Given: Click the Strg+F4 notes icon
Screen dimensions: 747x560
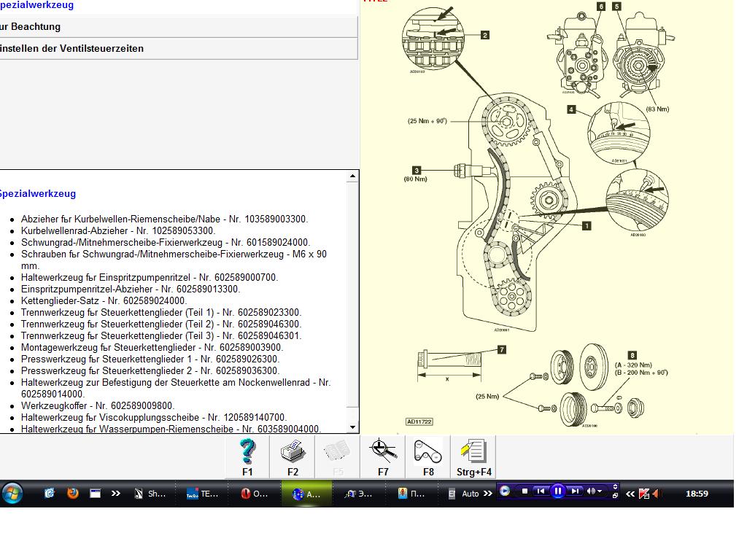Looking at the screenshot, I should point(473,457).
